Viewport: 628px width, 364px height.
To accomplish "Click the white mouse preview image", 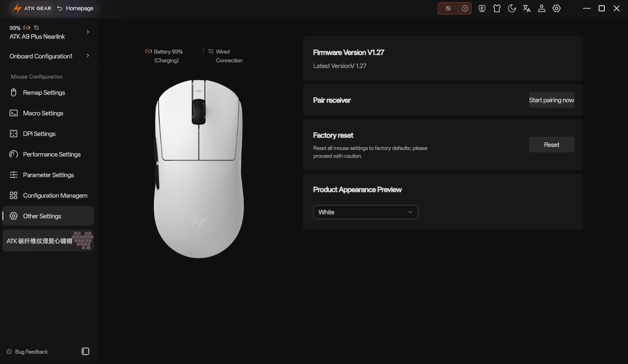I will 199,169.
